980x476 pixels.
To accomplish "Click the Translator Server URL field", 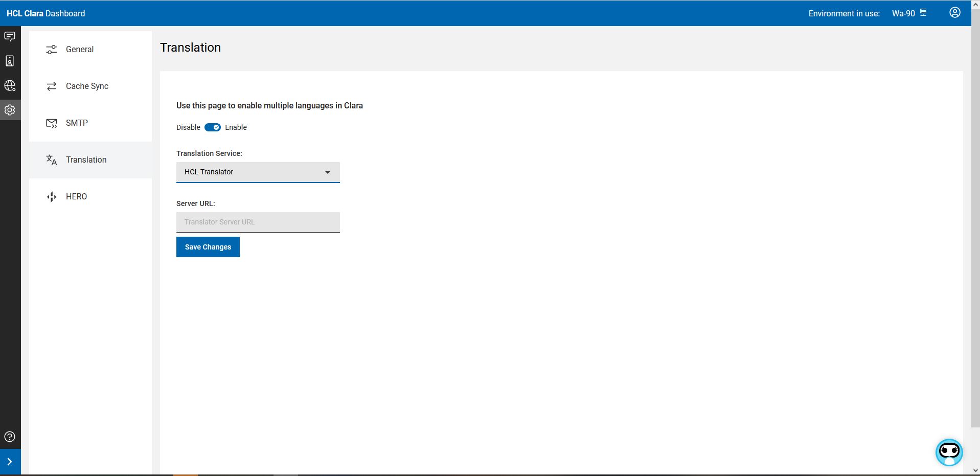I will 258,222.
